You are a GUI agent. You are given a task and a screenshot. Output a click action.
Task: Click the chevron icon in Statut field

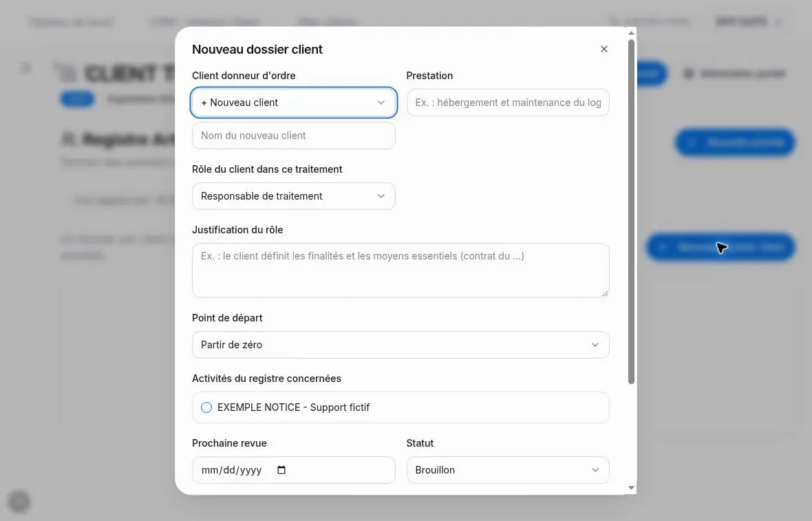point(595,470)
